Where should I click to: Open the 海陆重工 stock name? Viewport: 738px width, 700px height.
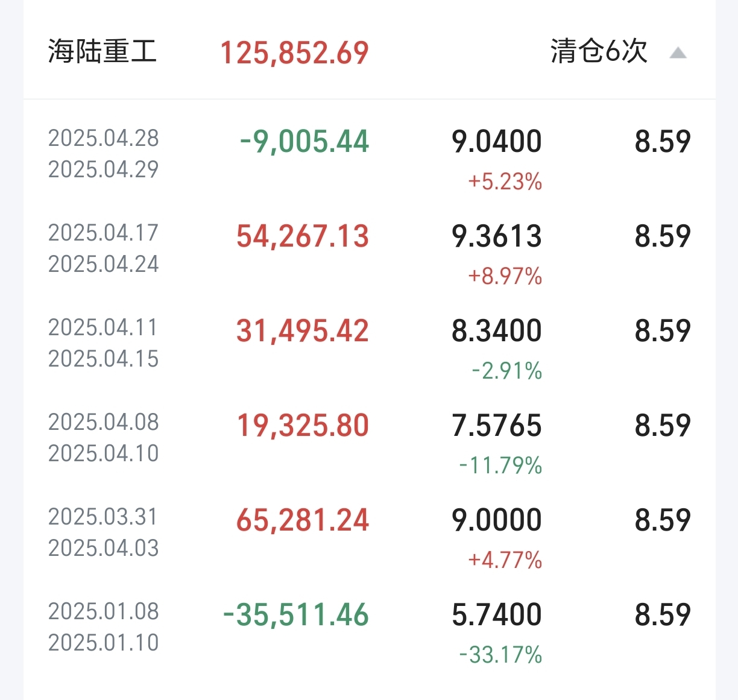(102, 51)
